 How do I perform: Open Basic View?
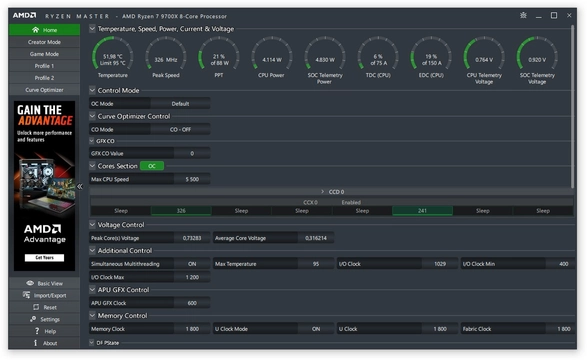pyautogui.click(x=44, y=283)
